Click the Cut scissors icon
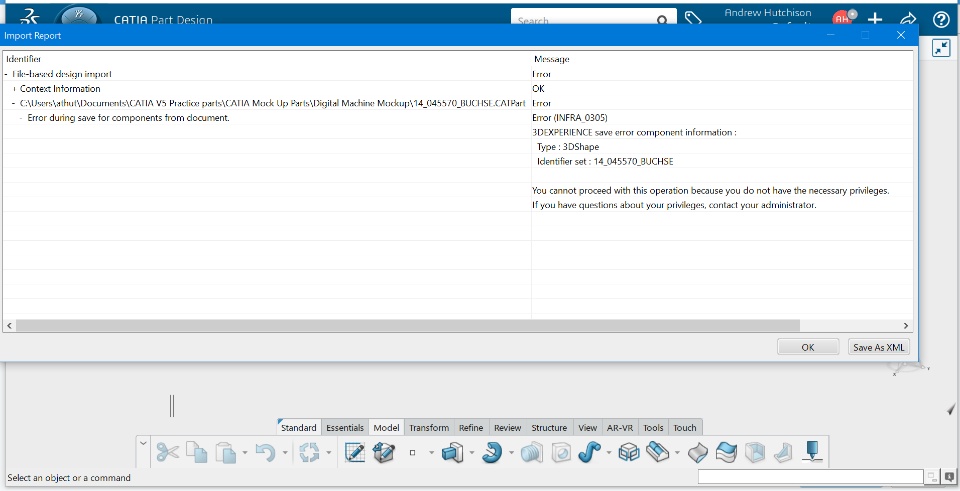The height and width of the screenshot is (491, 960). coord(167,453)
